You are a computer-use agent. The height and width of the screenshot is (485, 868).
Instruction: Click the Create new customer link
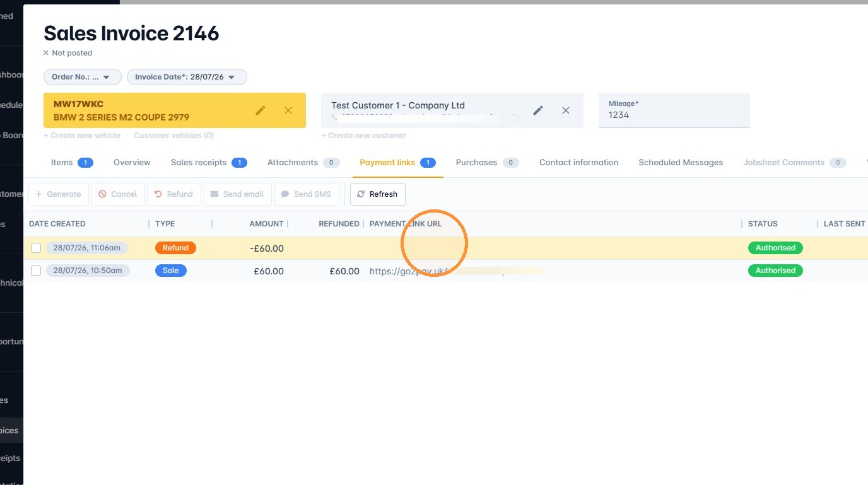pyautogui.click(x=364, y=136)
